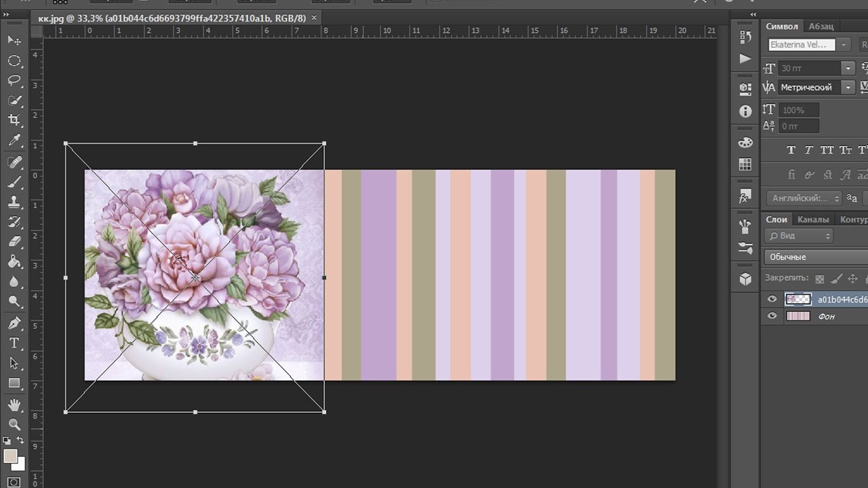
Task: Swap foreground and background colors
Action: (20, 441)
